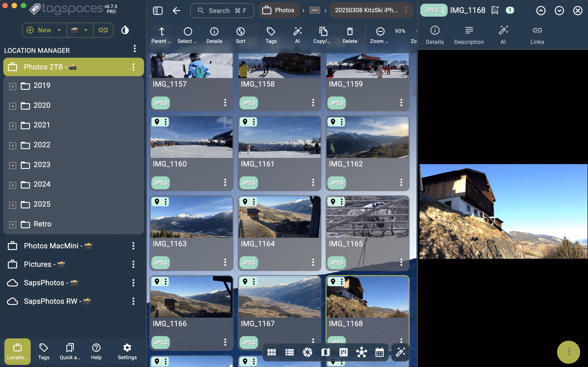Open Settings from the bottom navigation
588x367 pixels.
pyautogui.click(x=127, y=351)
